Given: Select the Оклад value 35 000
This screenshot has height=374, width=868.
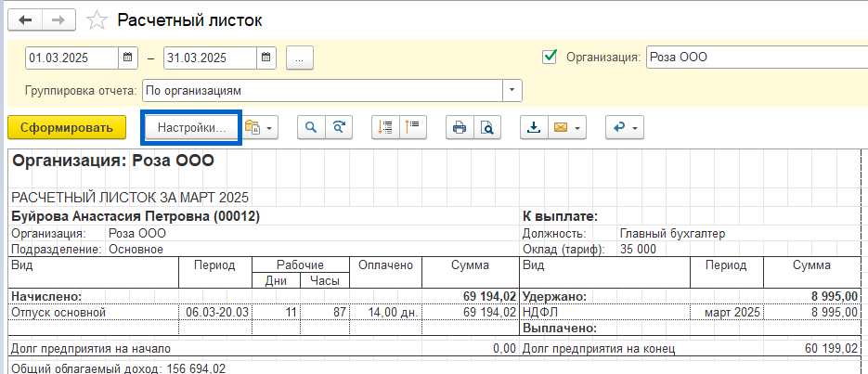Looking at the screenshot, I should [x=639, y=249].
